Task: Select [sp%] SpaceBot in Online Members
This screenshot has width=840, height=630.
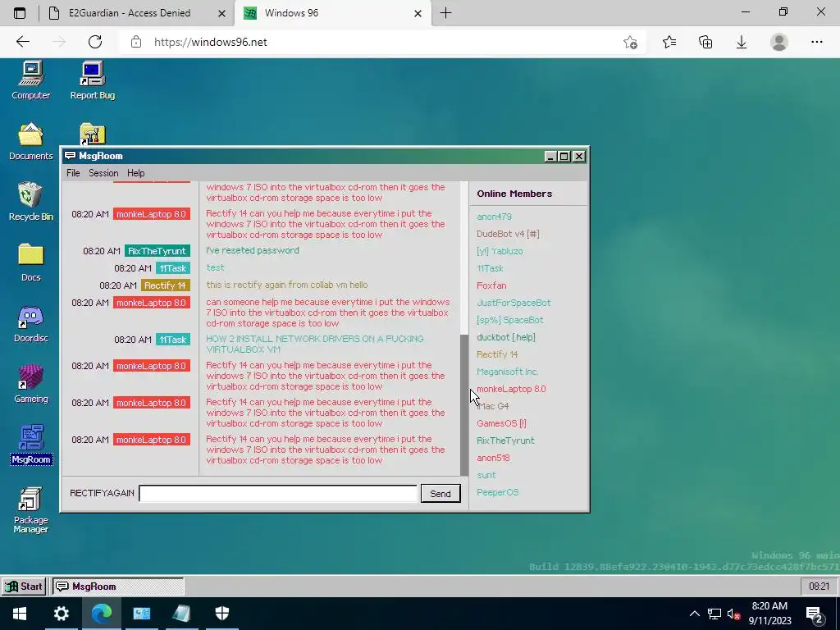Action: click(510, 320)
